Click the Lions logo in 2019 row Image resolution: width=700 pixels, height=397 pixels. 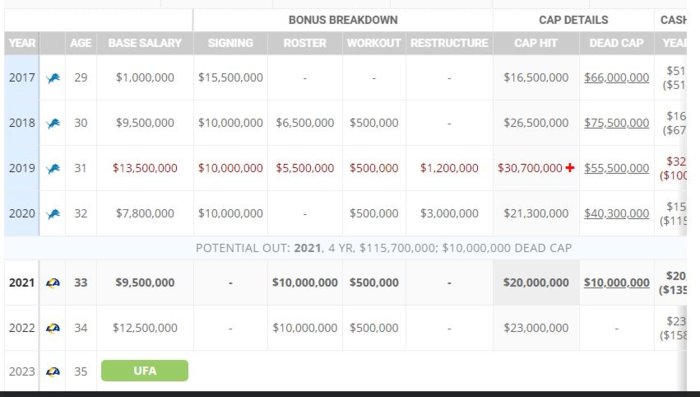coord(53,169)
